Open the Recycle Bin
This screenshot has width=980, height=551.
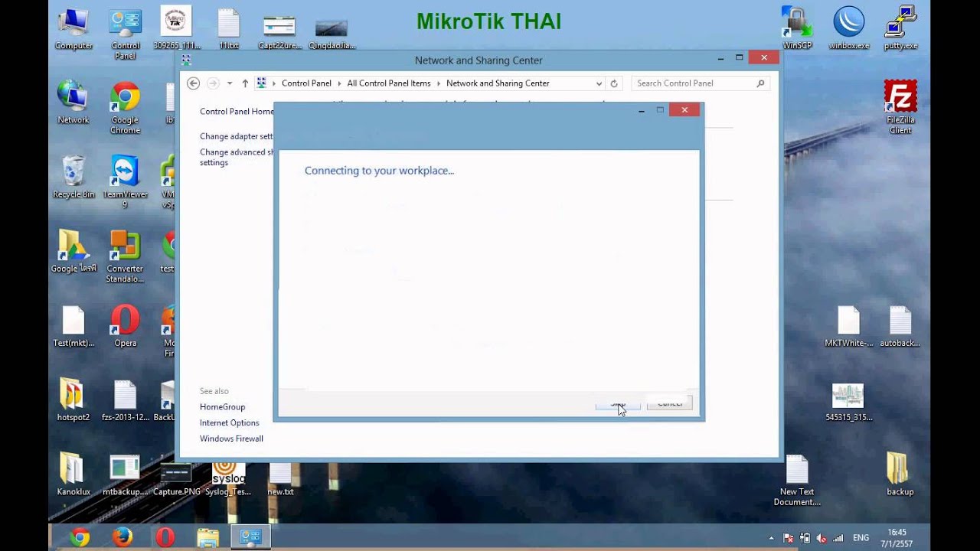click(x=73, y=177)
